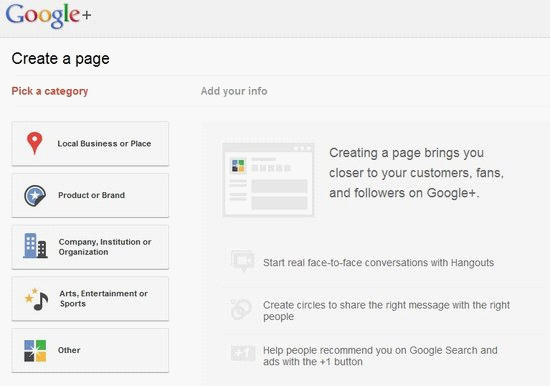Click the colored squares Other icon

click(35, 350)
